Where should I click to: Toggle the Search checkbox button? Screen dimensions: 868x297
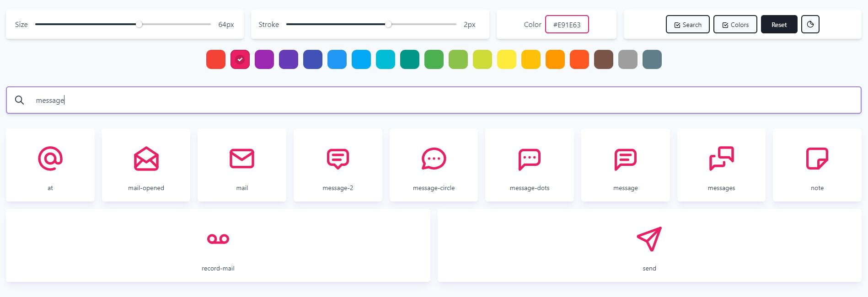[x=687, y=25]
